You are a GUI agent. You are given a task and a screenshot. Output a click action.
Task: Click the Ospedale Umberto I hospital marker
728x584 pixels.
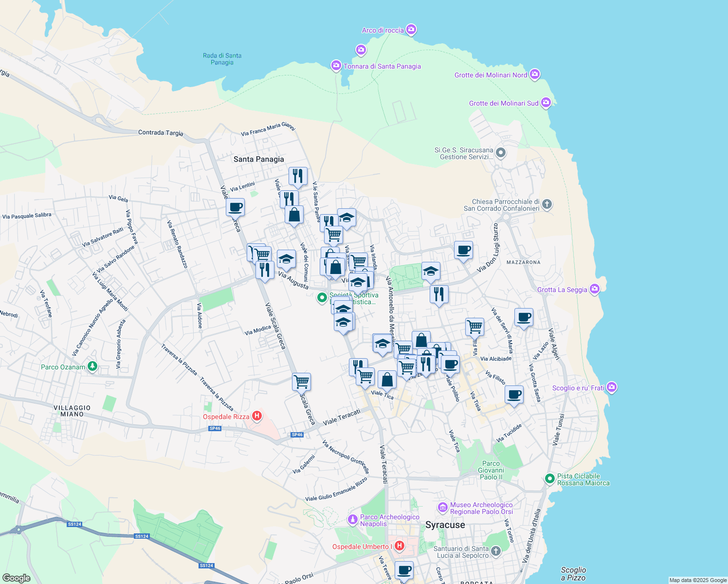coord(400,546)
